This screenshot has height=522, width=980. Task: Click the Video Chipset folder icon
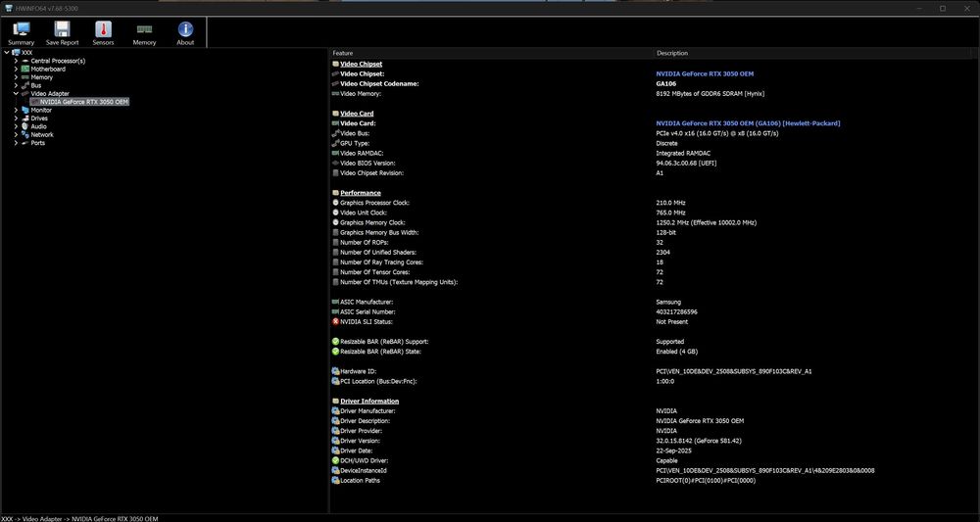(335, 64)
